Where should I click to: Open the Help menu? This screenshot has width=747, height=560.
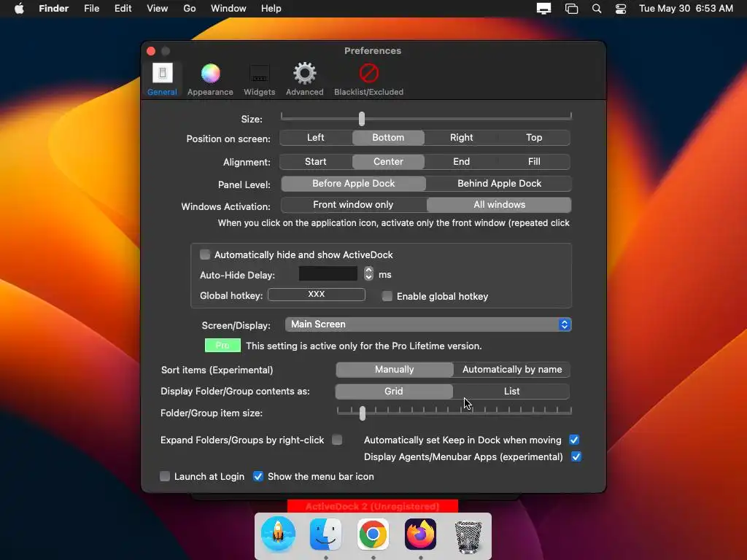(271, 9)
